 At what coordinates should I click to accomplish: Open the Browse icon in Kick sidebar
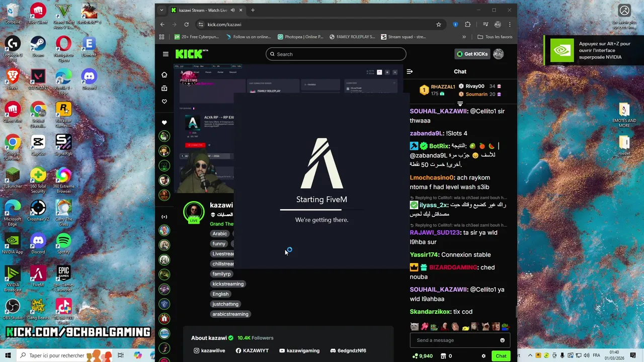164,88
